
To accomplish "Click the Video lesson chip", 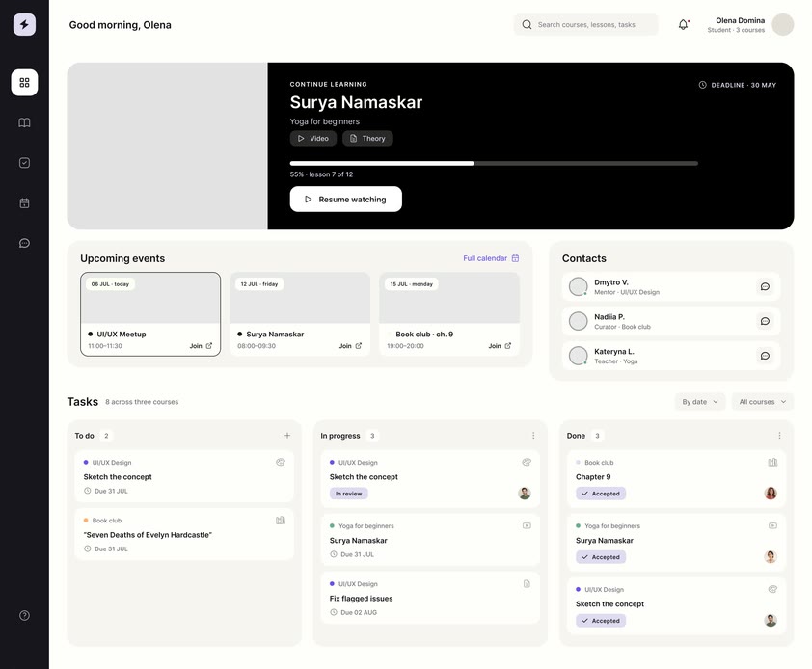I will (313, 138).
